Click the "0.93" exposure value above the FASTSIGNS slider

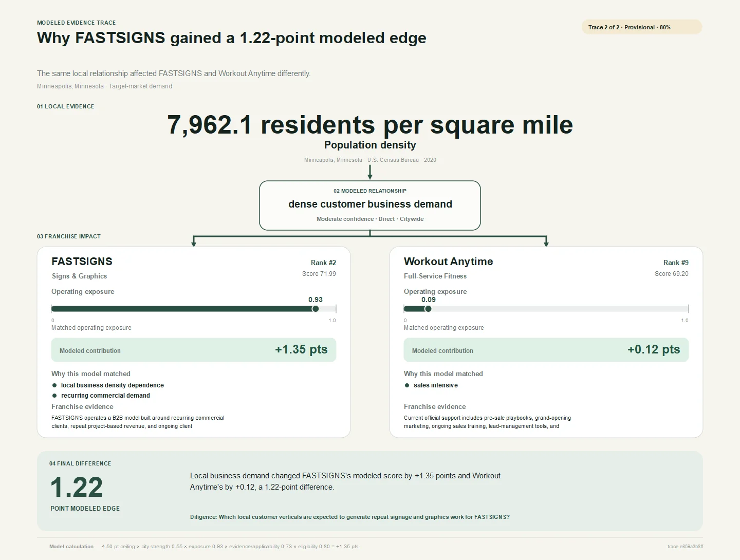coord(316,300)
